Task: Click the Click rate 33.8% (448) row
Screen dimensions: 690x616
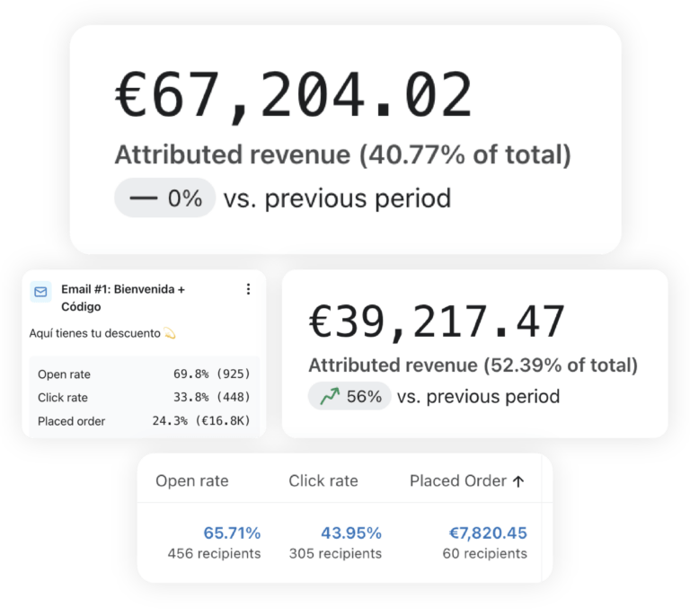Action: coord(144,398)
